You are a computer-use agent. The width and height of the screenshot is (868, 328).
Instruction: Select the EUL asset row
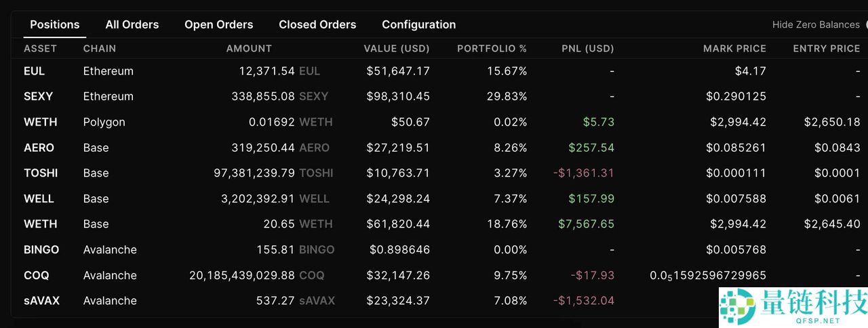35,71
